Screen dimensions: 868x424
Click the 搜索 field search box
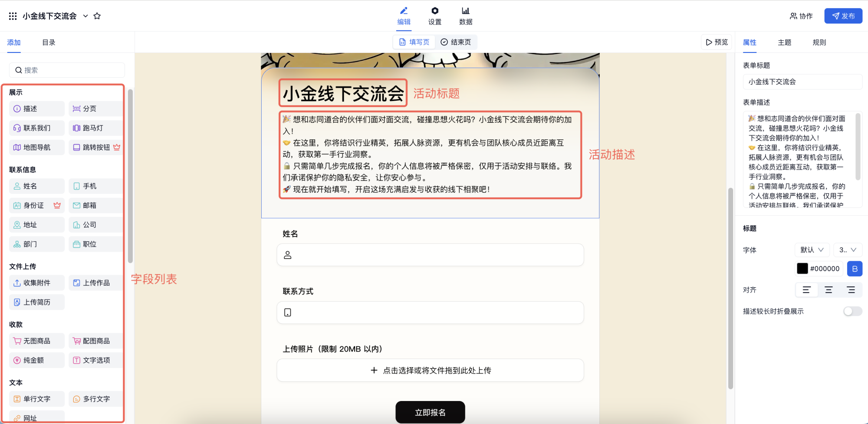click(x=67, y=70)
